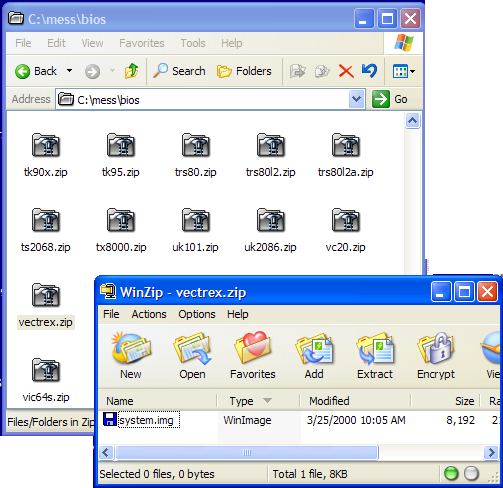This screenshot has height=488, width=503.
Task: Go up one folder level in Explorer
Action: click(131, 71)
